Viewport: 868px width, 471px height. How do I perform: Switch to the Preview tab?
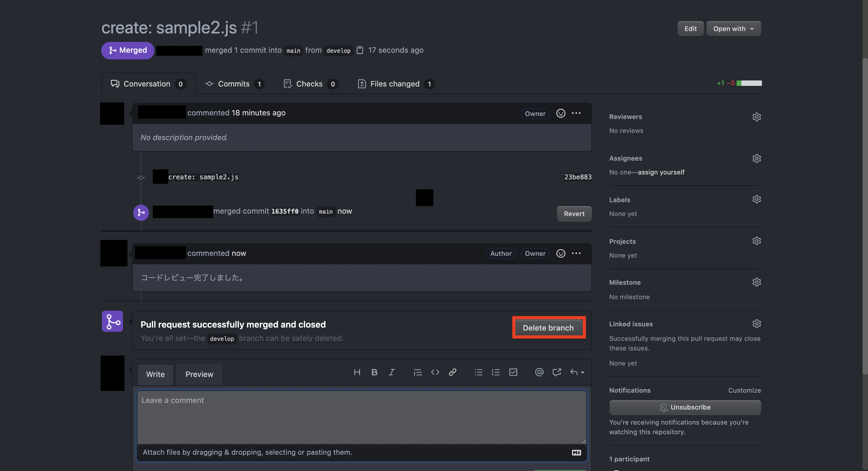point(199,374)
